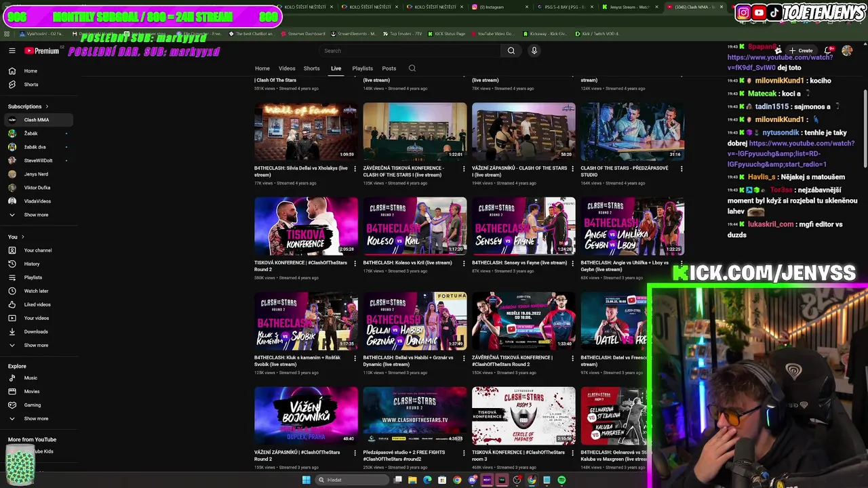Screen dimensions: 868x488
Task: Open the TISKOVÁ KONFERENCE Round 2 thumbnail
Action: click(306, 226)
